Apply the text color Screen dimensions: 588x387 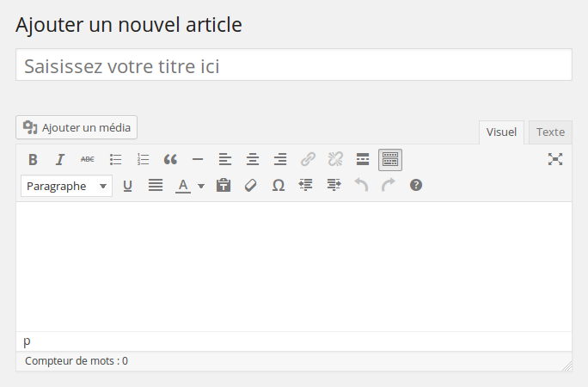coord(183,186)
